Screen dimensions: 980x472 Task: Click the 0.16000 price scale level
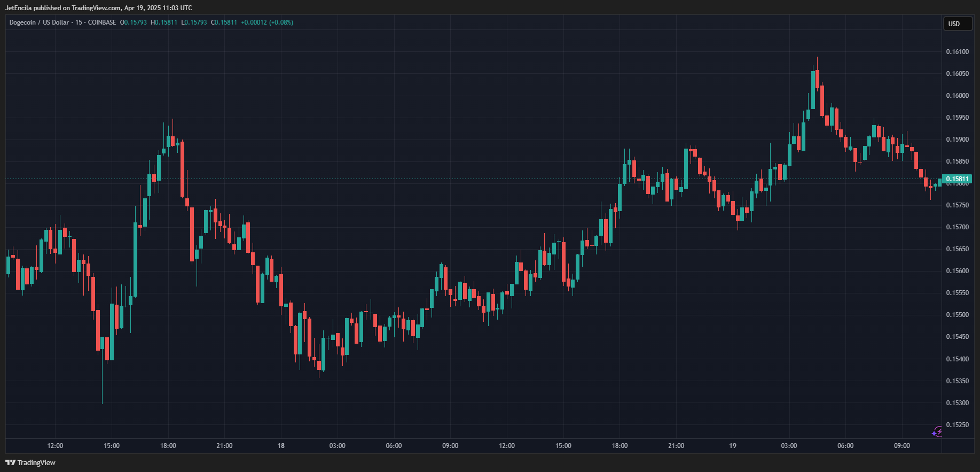tap(957, 96)
